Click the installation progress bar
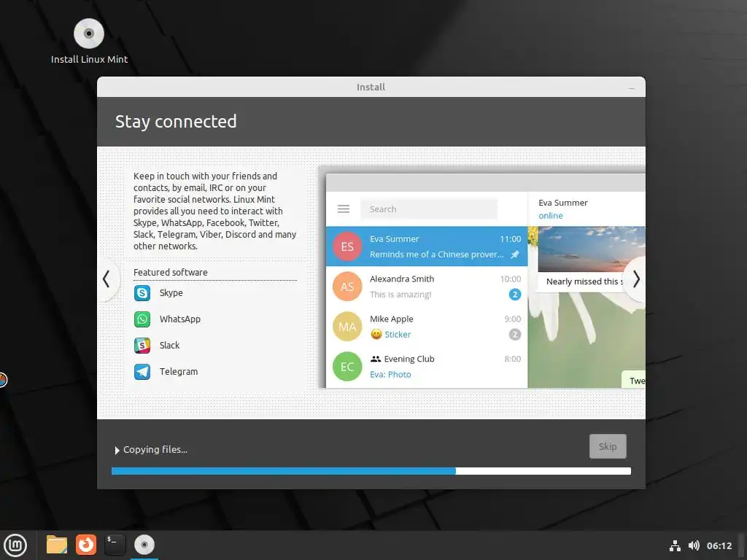Screen dimensions: 747x560 coord(371,471)
